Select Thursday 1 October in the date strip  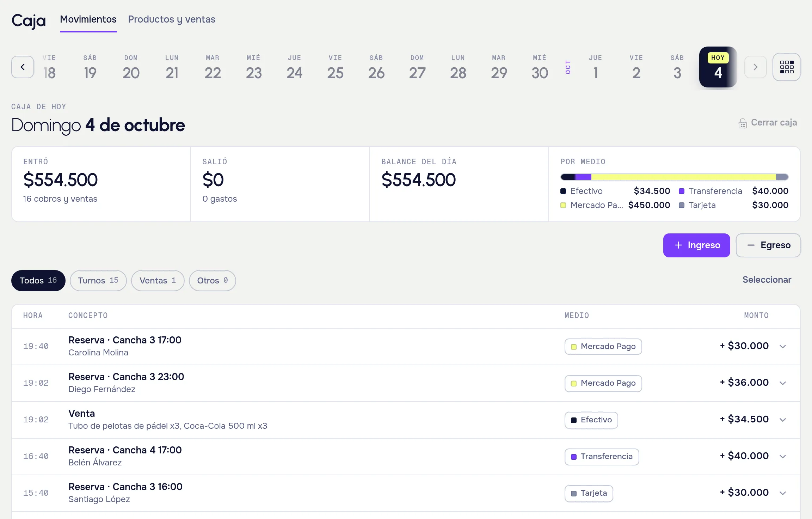tap(596, 67)
